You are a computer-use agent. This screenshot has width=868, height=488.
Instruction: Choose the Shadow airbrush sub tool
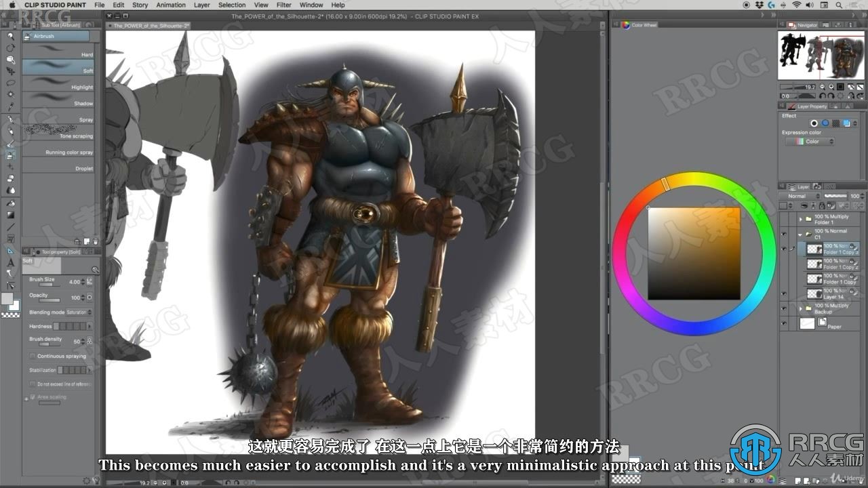coord(58,101)
